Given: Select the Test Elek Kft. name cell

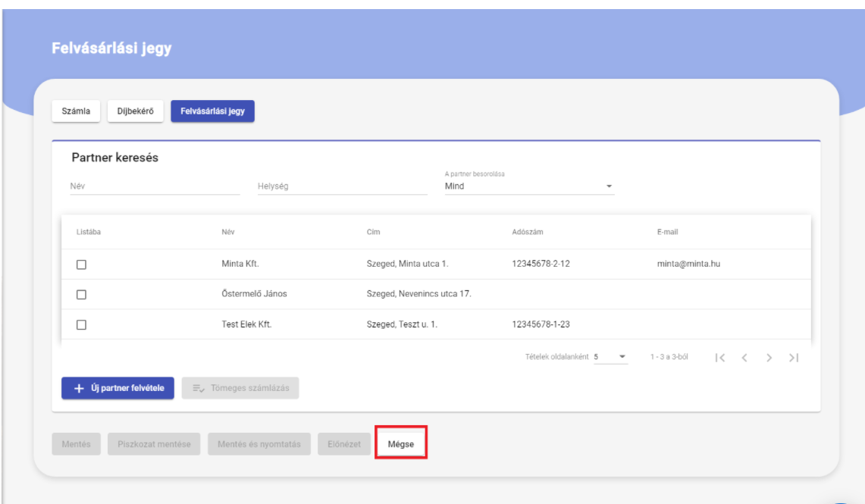Looking at the screenshot, I should tap(246, 324).
